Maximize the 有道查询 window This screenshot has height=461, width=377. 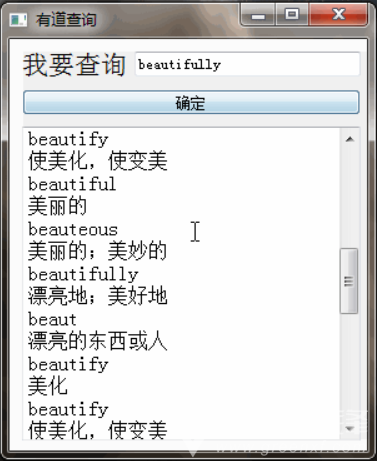(292, 14)
